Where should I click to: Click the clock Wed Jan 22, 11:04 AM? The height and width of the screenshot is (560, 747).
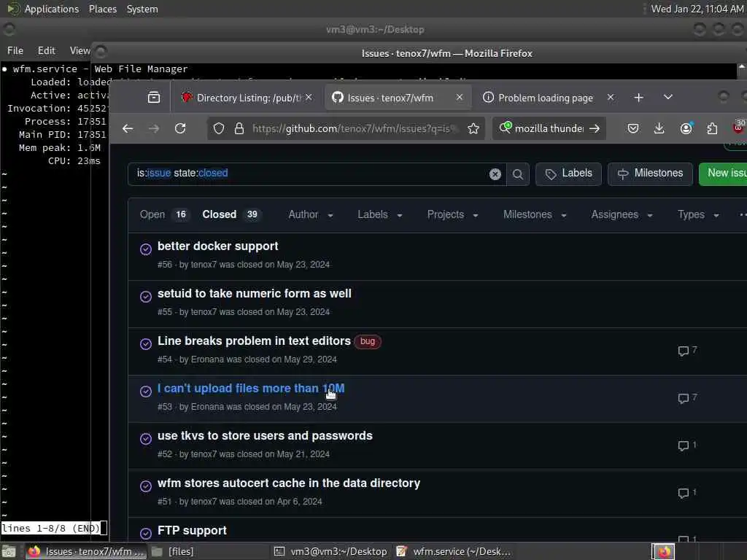point(697,9)
